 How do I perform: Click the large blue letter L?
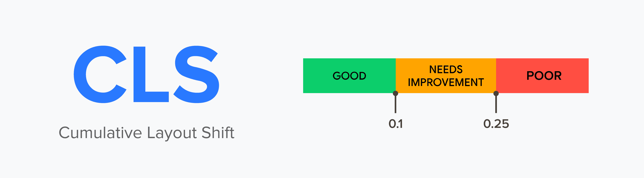[139, 74]
